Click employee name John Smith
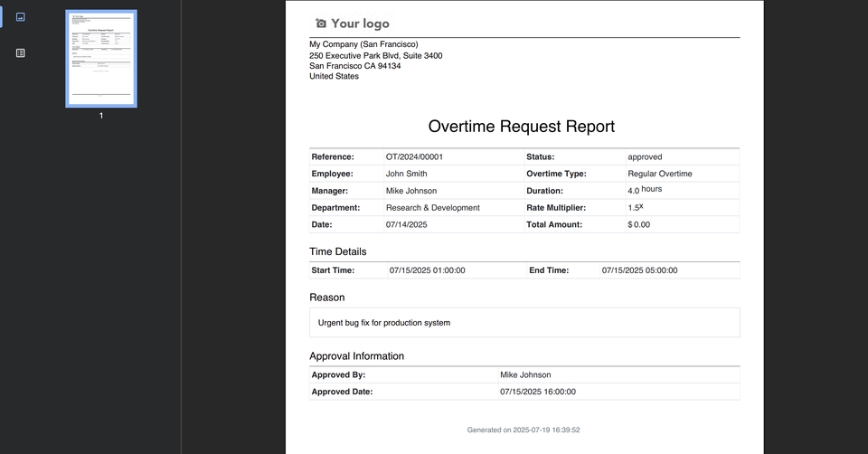 [x=406, y=174]
